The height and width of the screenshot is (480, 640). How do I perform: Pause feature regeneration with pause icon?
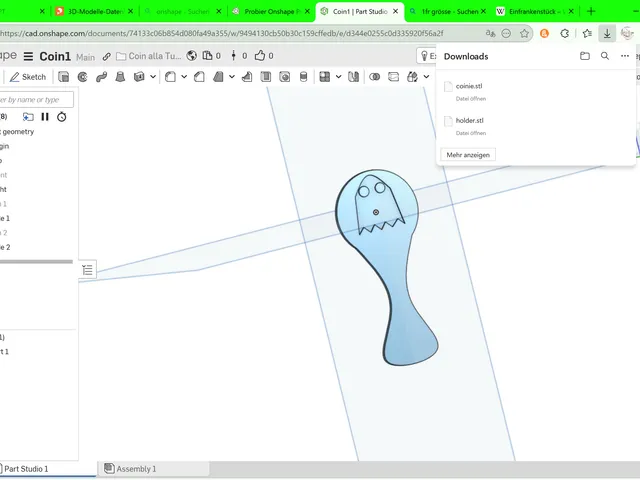tap(45, 117)
